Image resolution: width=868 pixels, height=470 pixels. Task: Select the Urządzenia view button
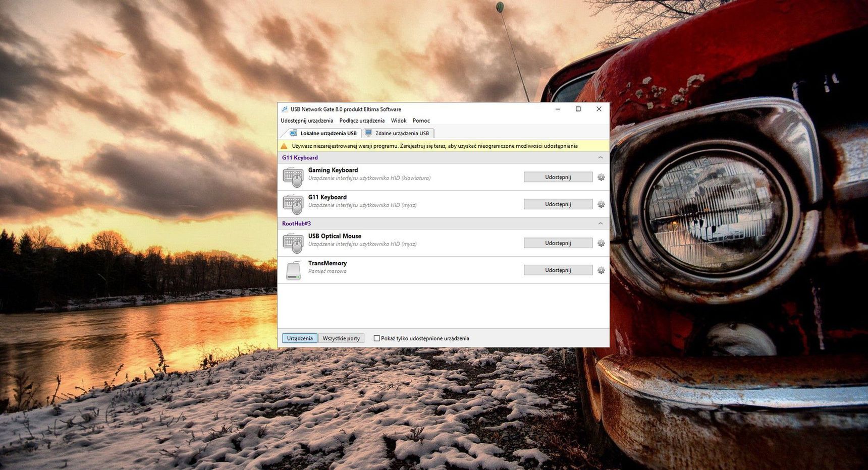click(300, 338)
